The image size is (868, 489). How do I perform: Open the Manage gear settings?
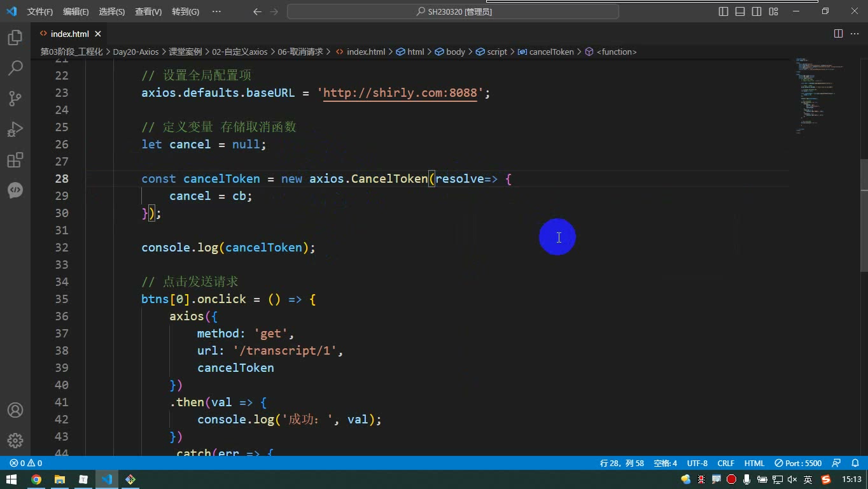tap(15, 441)
